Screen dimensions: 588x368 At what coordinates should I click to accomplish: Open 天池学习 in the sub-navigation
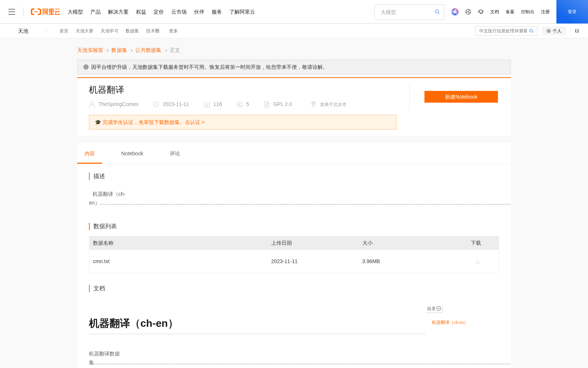click(110, 31)
